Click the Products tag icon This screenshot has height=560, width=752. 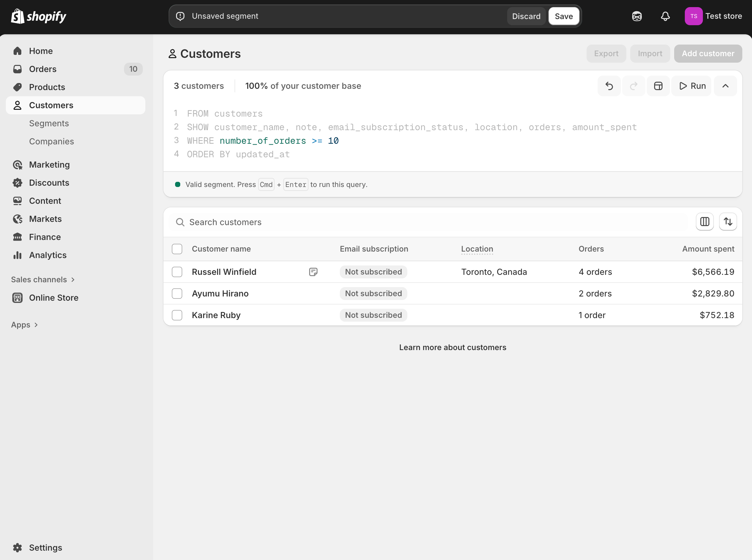click(18, 87)
